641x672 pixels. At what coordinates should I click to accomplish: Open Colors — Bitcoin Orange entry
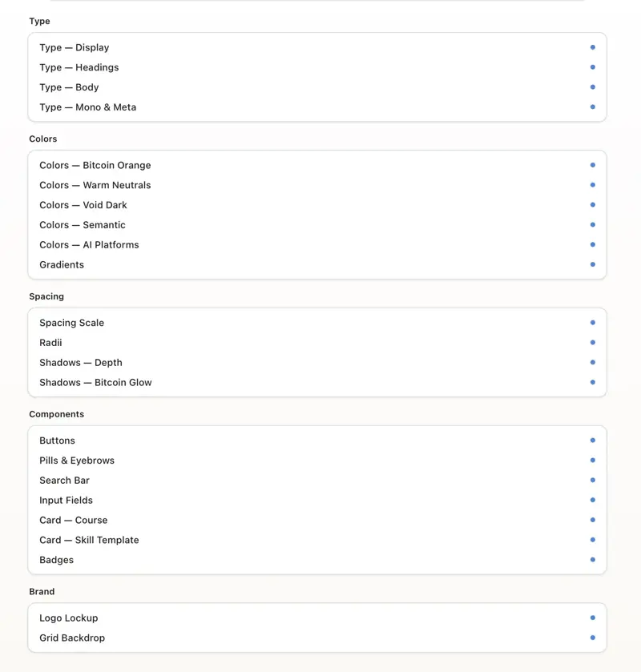95,165
